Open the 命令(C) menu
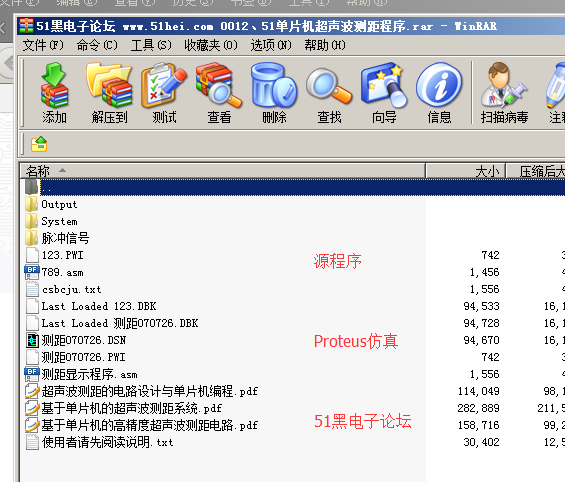565x482 pixels. click(x=97, y=45)
